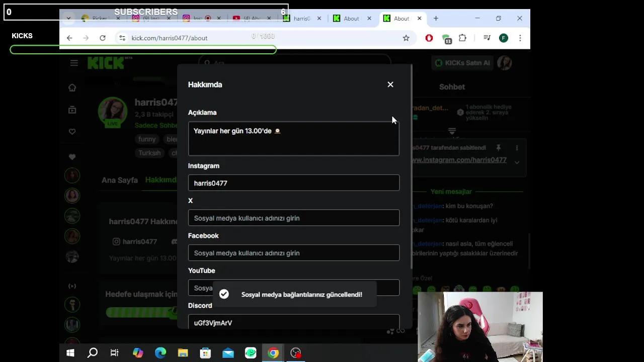Bookmark this page with star icon
The height and width of the screenshot is (362, 644).
(406, 38)
